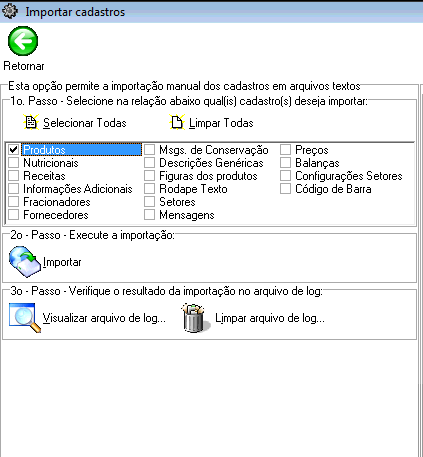Screen dimensions: 423x457
Task: Click the trash can Limpar log icon
Action: click(x=196, y=318)
